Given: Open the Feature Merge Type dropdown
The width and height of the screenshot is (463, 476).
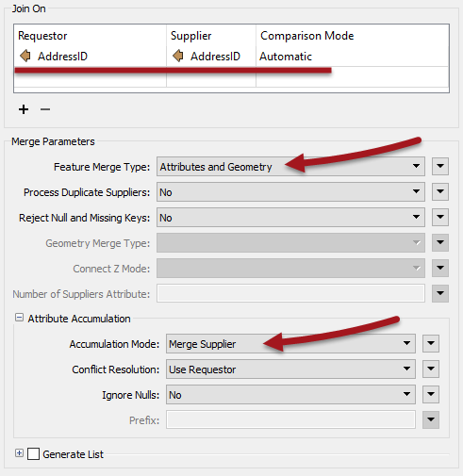Looking at the screenshot, I should [290, 167].
